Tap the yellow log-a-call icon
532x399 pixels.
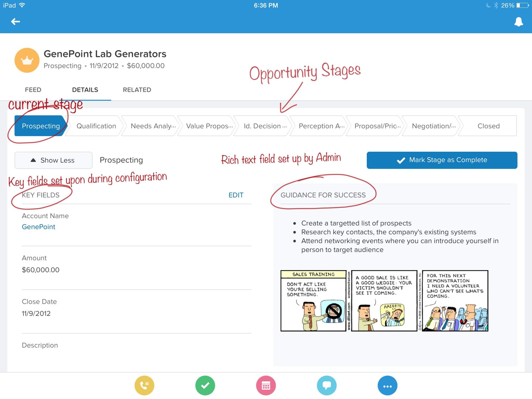pos(144,385)
